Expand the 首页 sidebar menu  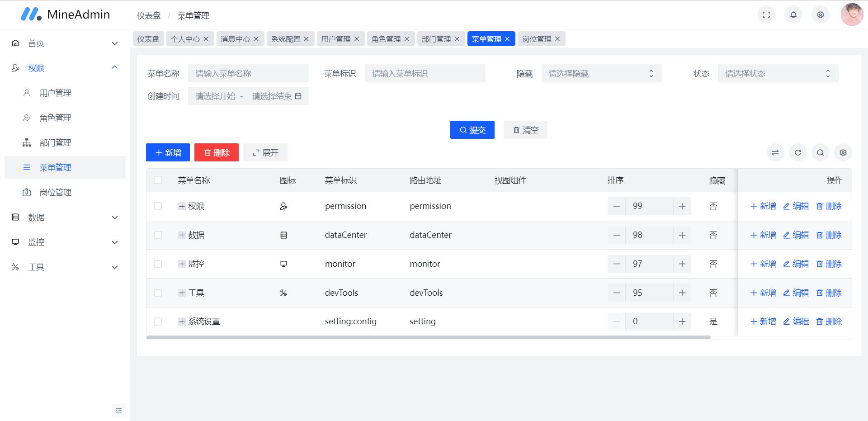tap(65, 43)
